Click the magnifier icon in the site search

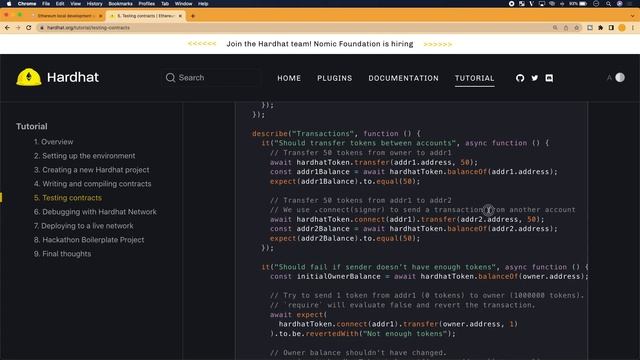pyautogui.click(x=170, y=78)
